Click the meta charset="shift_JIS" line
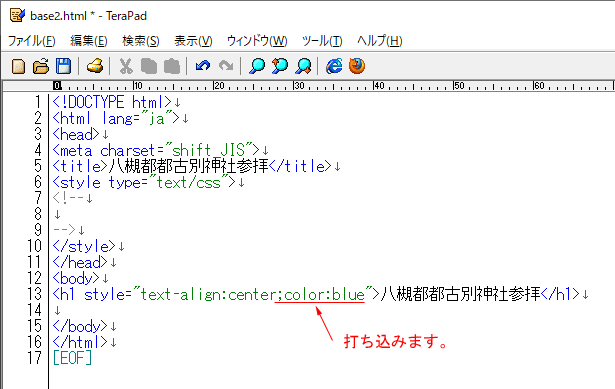Screen dimensions: 615x389 coord(156,151)
